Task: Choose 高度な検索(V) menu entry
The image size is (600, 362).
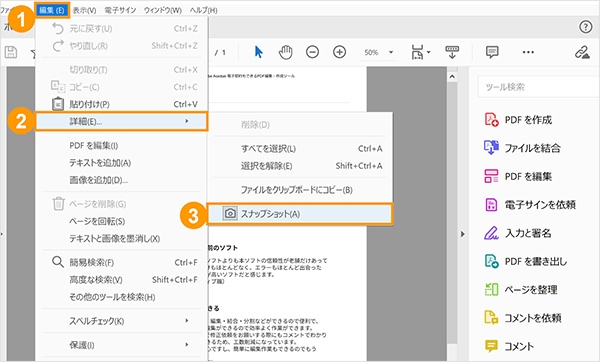Action: pos(122,280)
